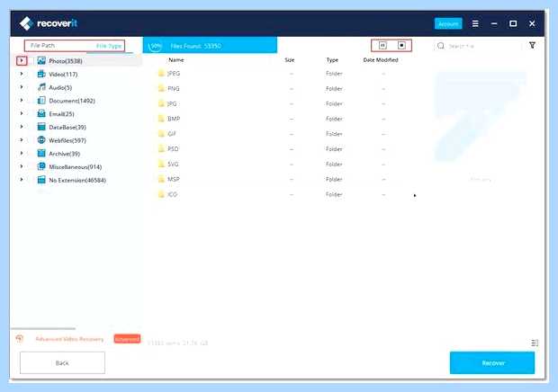The width and height of the screenshot is (558, 392).
Task: Click the Webfiles(597) globe icon
Action: pyautogui.click(x=41, y=140)
